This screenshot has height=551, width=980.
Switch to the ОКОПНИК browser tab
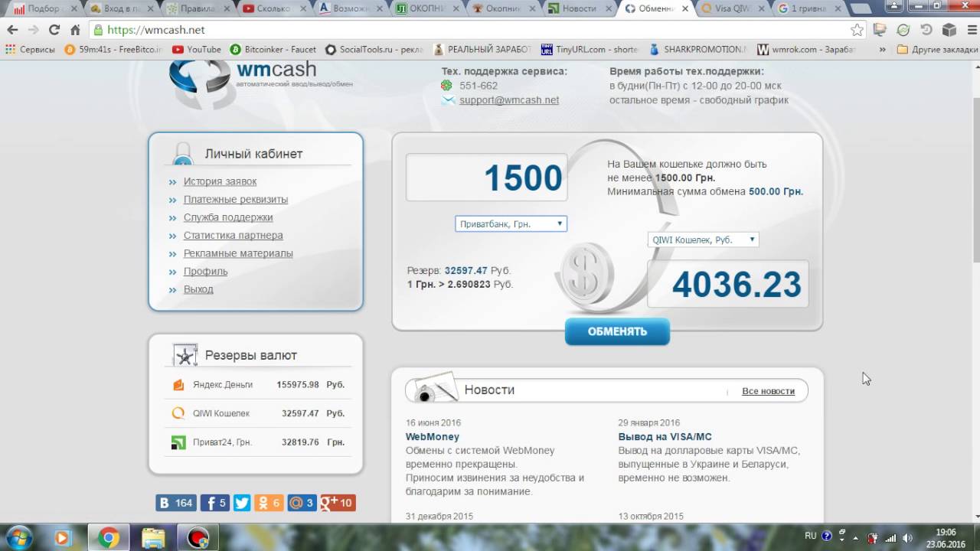click(425, 9)
